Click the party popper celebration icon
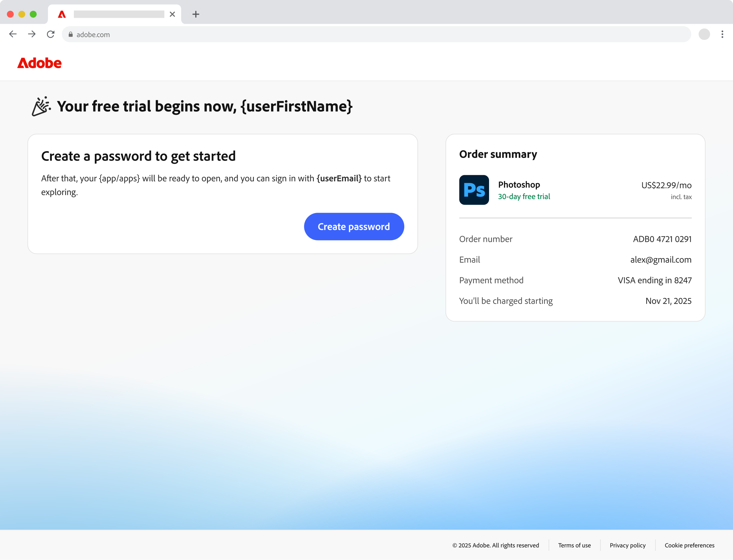 point(41,106)
